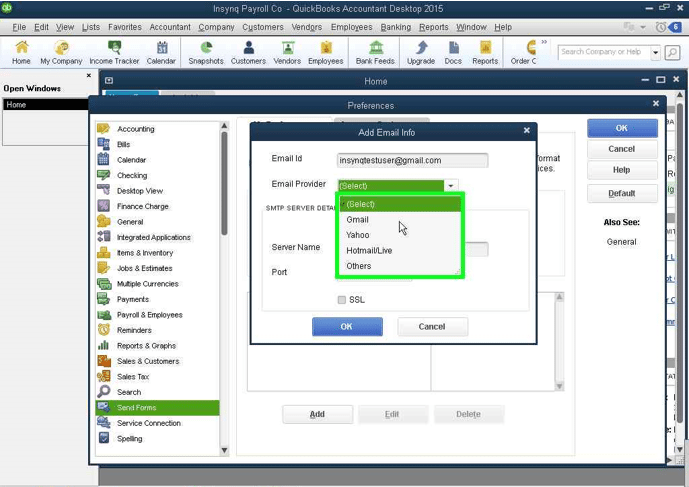Click the Search Company or Help field

604,52
